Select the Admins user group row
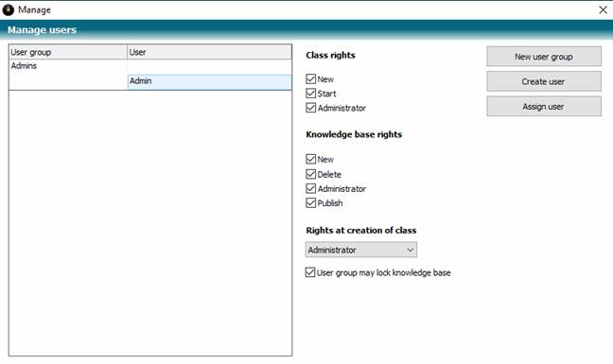 click(150, 66)
